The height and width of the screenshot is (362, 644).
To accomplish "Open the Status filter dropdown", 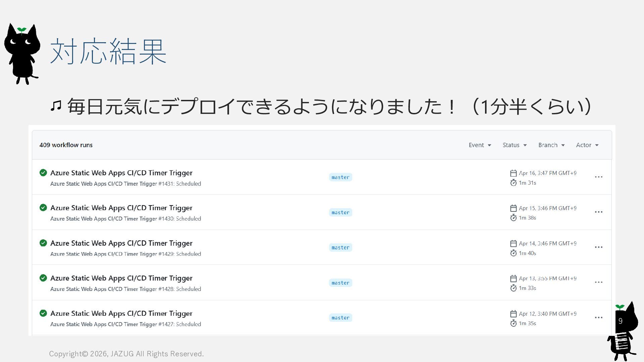I will (514, 145).
